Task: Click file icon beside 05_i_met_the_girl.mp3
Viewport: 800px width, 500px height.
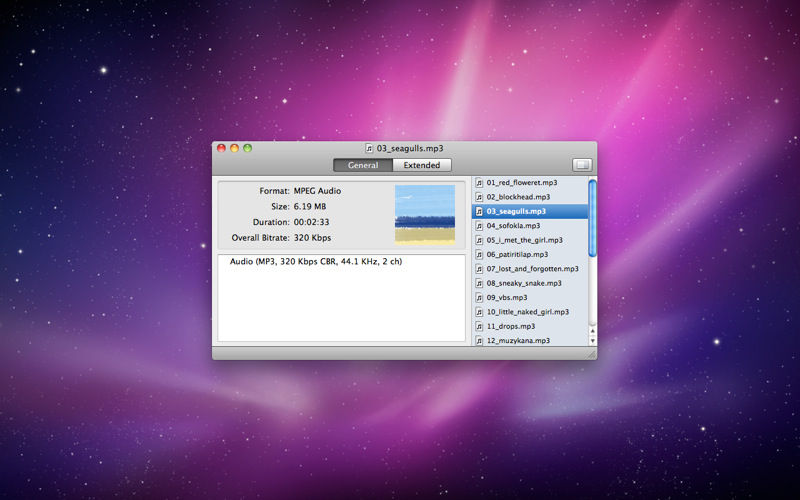Action: click(479, 240)
